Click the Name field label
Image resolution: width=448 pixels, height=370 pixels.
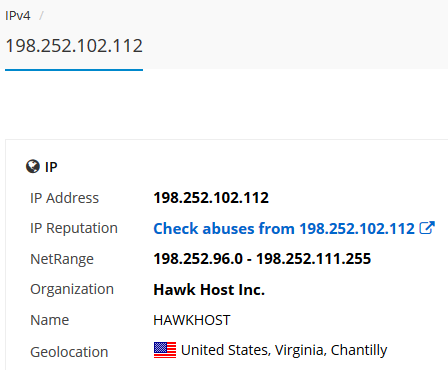(x=50, y=320)
